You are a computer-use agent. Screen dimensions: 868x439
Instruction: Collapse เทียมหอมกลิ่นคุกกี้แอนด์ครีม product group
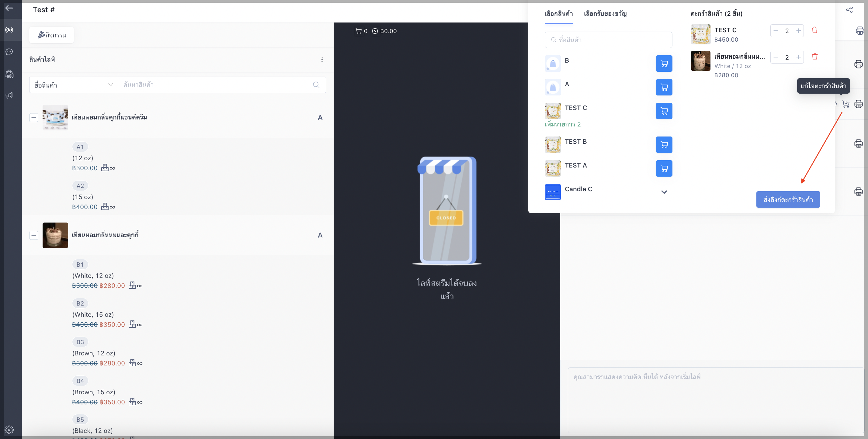[34, 118]
